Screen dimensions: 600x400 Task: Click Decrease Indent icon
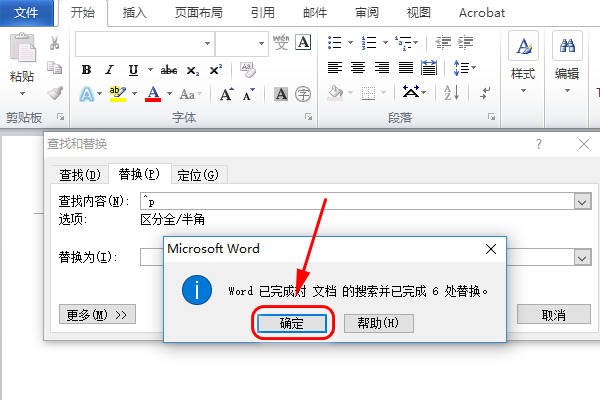[443, 42]
